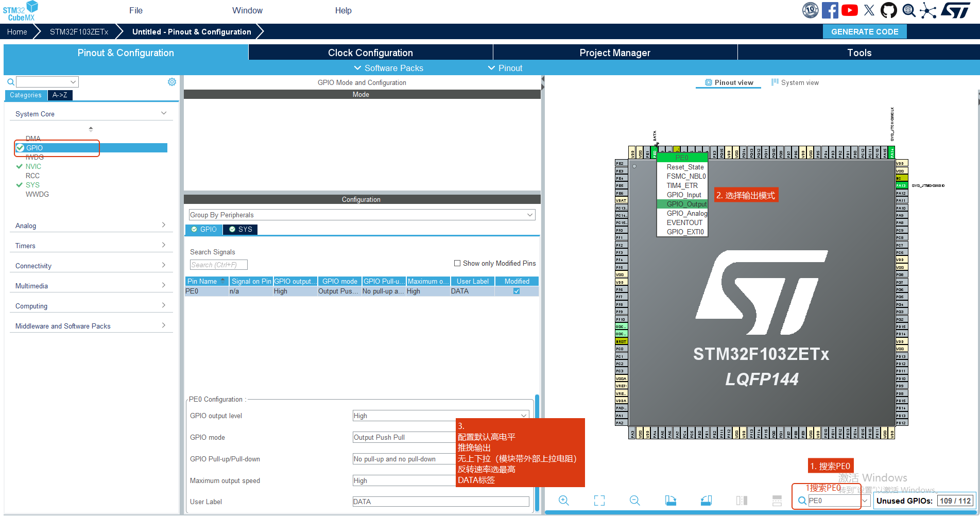Toggle horizontal split view icon
The height and width of the screenshot is (517, 980).
pos(777,501)
